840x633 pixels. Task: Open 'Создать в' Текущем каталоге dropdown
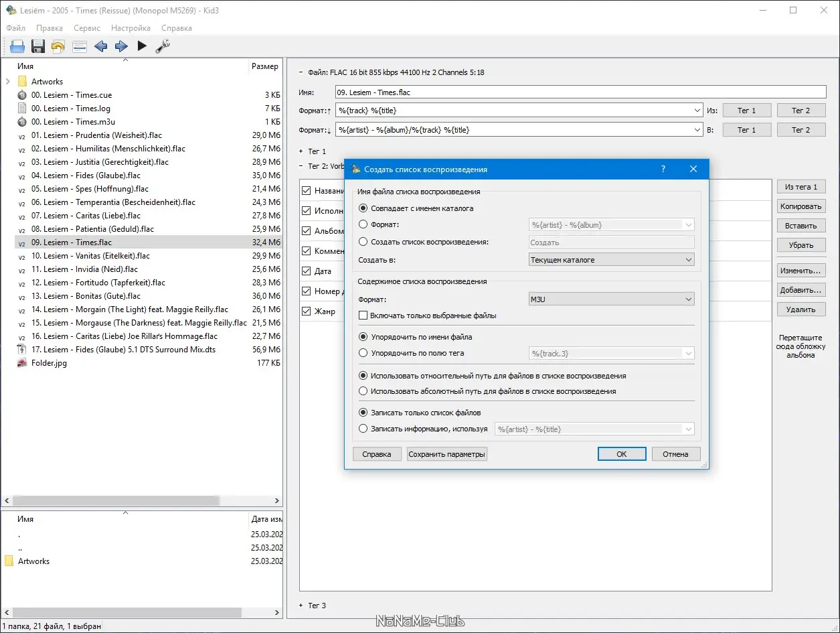[611, 259]
